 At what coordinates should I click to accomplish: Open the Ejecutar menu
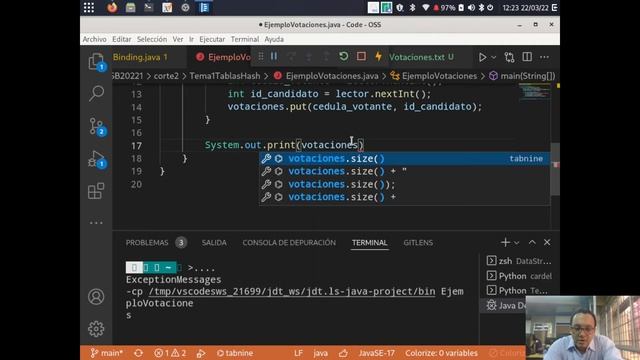tap(212, 39)
